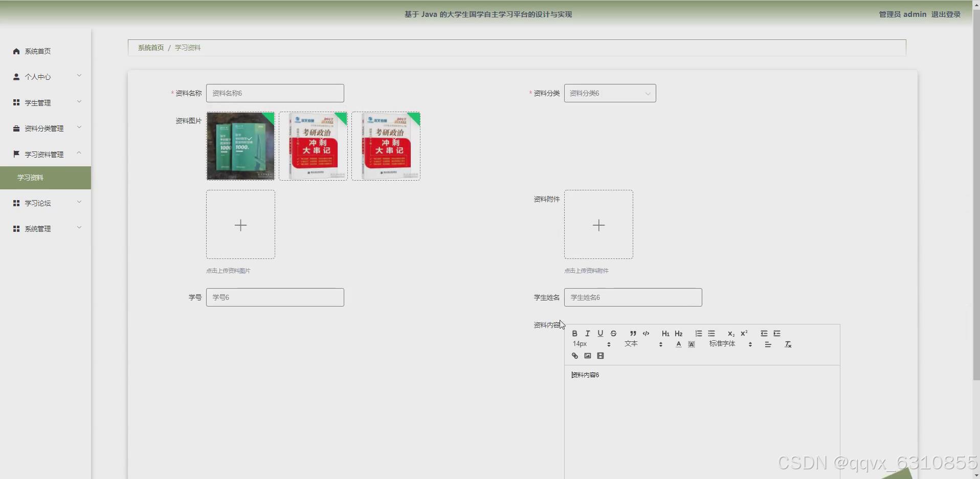Click the grid icon beside 学习论坛
This screenshot has height=479, width=980.
tap(16, 203)
